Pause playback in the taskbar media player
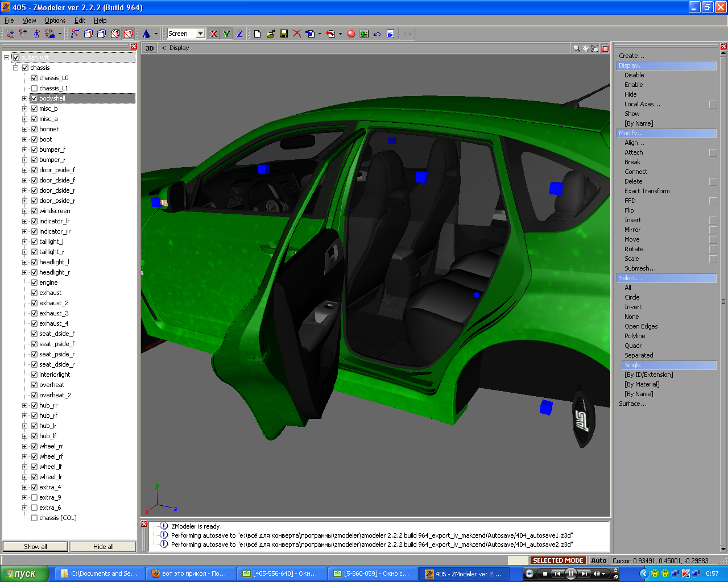The image size is (728, 582). pos(571,573)
